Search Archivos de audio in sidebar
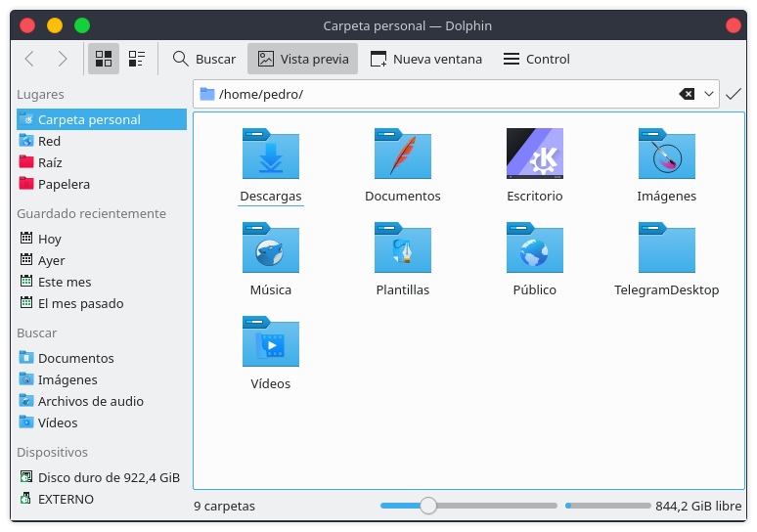Screen dimensions: 757x532 coord(102,401)
